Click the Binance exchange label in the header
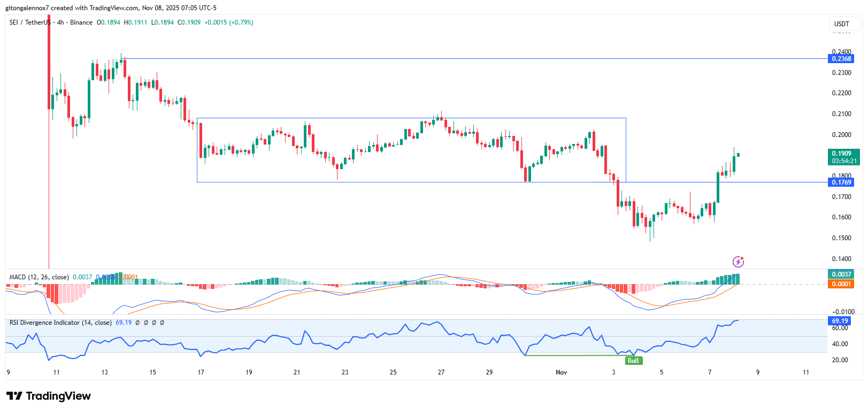Viewport: 868px width, 412px height. 81,22
